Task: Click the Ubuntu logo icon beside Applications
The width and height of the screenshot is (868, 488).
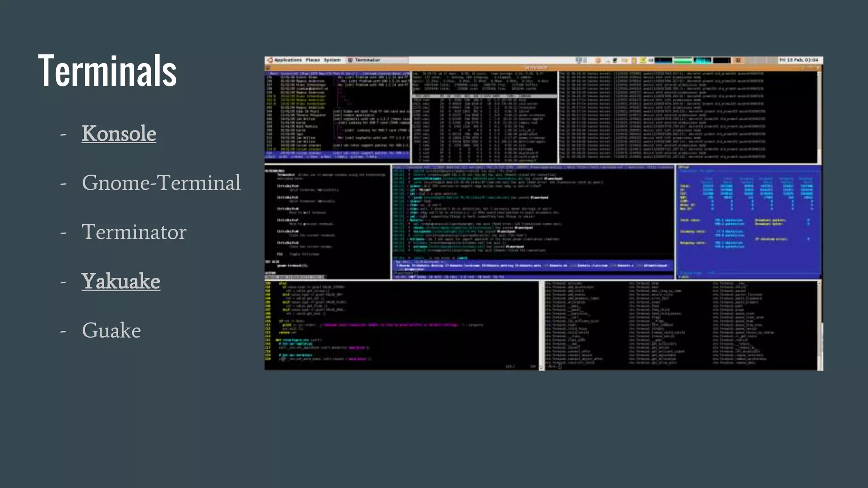Action: (x=270, y=60)
